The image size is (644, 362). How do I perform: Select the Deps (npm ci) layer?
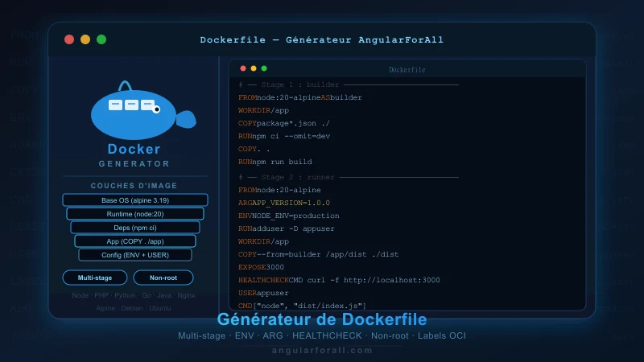135,228
